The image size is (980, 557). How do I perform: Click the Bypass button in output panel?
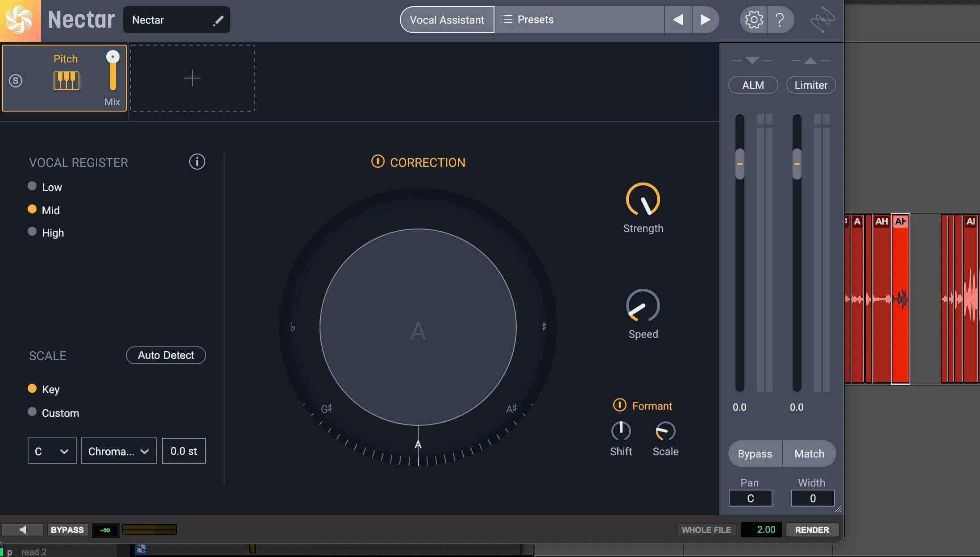tap(755, 453)
